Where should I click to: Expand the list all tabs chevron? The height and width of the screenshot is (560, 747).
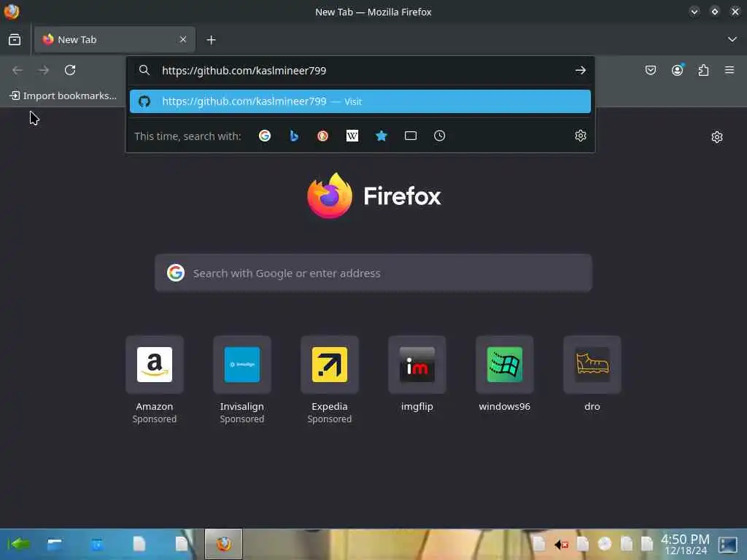point(732,39)
